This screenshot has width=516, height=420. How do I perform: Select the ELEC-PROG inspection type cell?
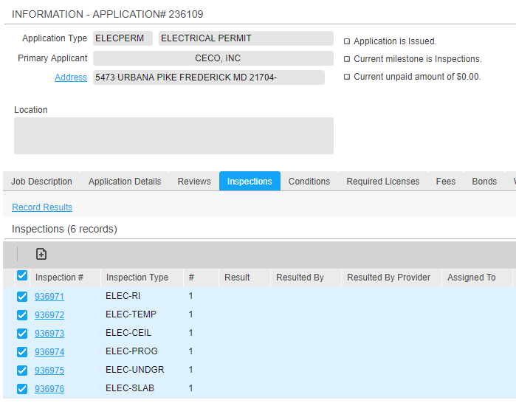[131, 351]
